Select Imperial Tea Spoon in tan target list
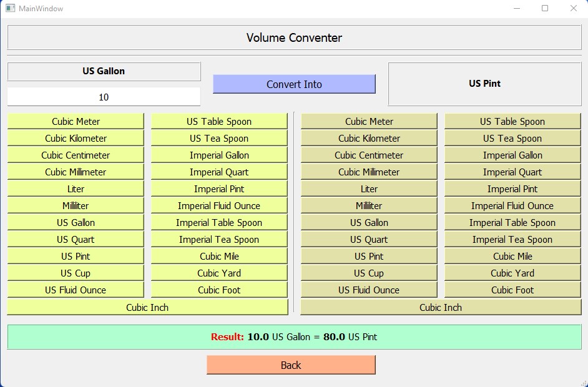This screenshot has width=588, height=387. point(512,240)
